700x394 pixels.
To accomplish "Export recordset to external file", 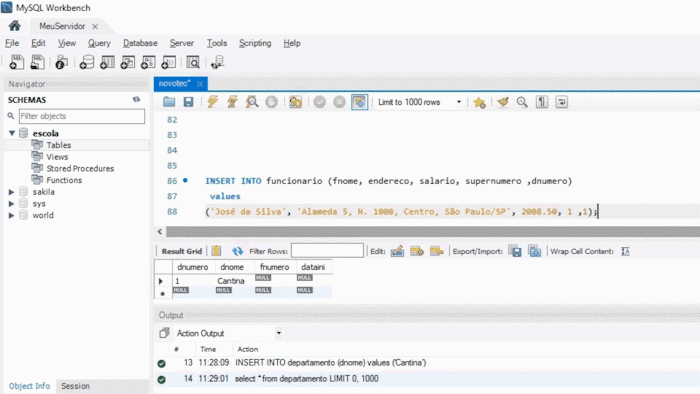I will click(x=515, y=251).
